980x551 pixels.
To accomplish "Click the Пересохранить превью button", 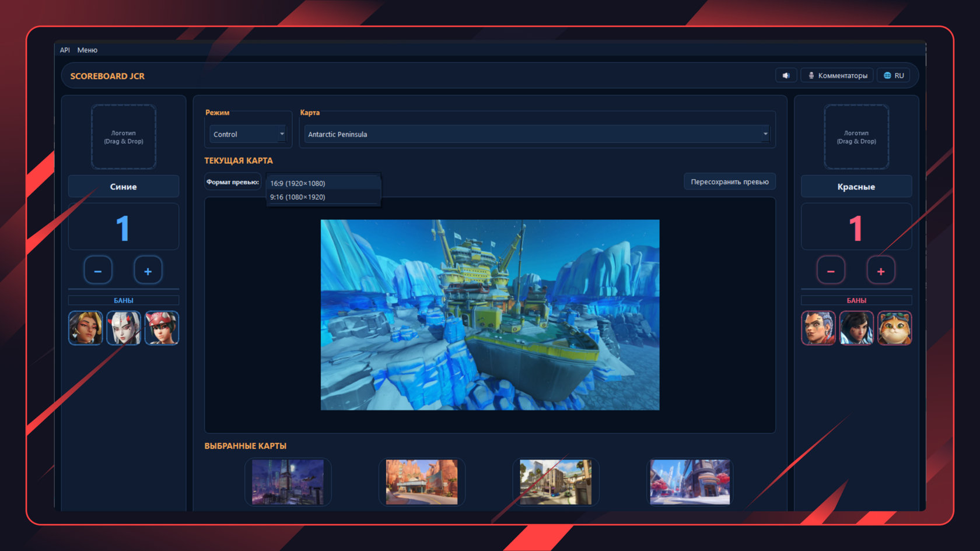I will tap(730, 182).
